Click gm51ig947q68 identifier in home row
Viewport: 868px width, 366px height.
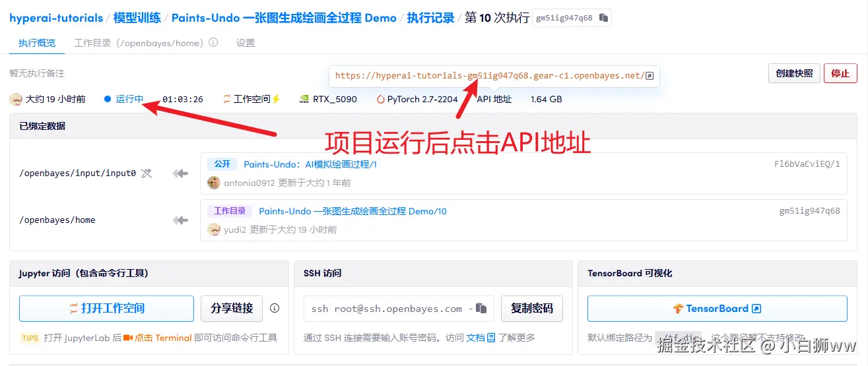[810, 211]
